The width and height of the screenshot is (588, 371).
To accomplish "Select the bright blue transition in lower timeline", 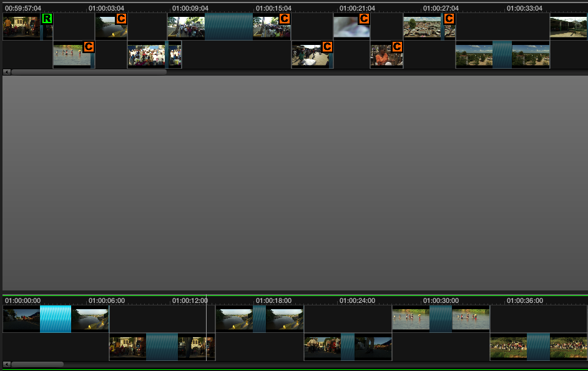I will click(x=56, y=319).
